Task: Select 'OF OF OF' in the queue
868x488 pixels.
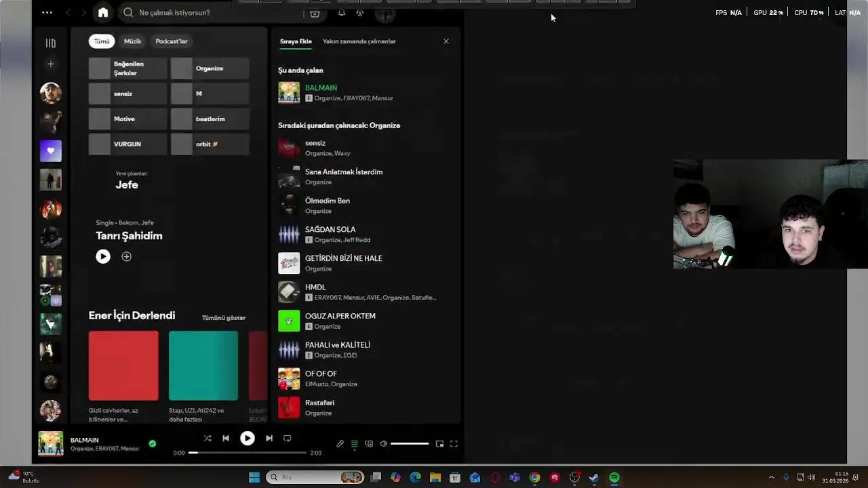Action: tap(365, 378)
